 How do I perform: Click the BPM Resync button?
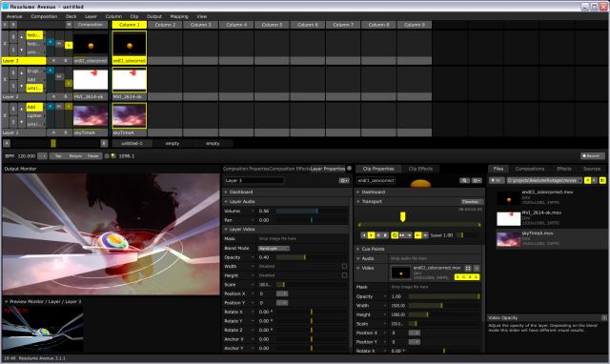(75, 156)
